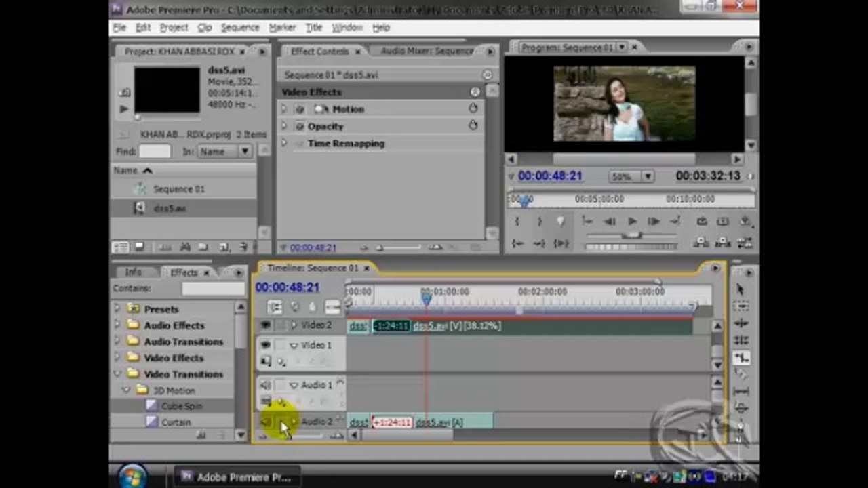868x488 pixels.
Task: Expand the Motion effect properties
Action: point(285,109)
